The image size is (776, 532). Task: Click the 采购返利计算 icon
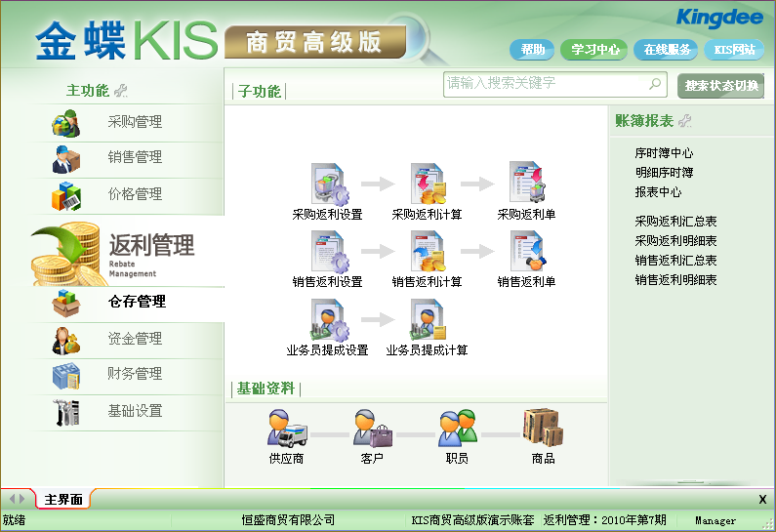(x=428, y=184)
